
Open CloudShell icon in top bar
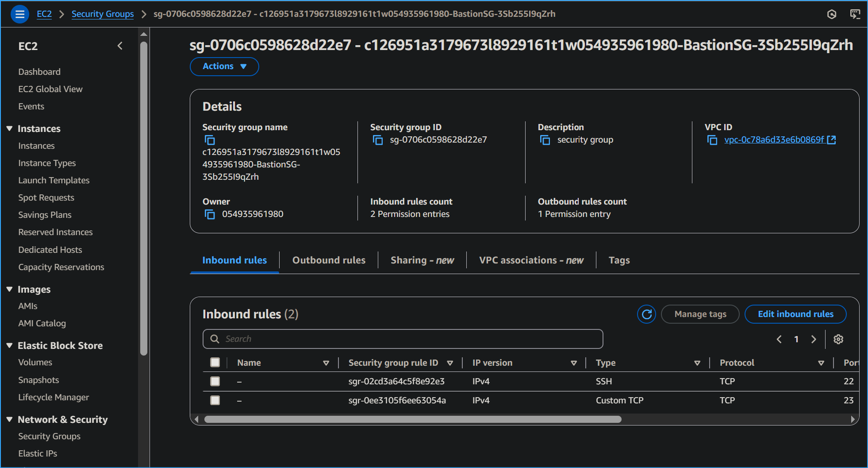point(855,14)
